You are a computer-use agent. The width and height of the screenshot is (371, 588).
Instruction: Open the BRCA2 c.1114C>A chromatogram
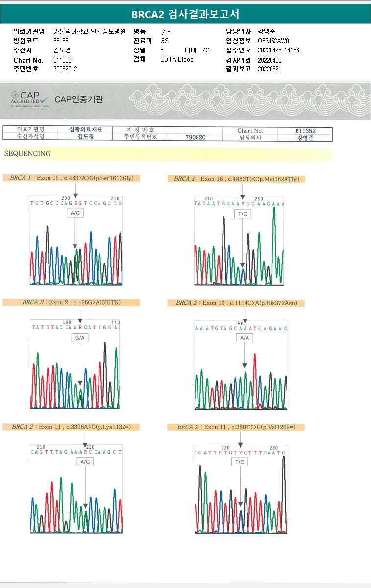coord(241,366)
